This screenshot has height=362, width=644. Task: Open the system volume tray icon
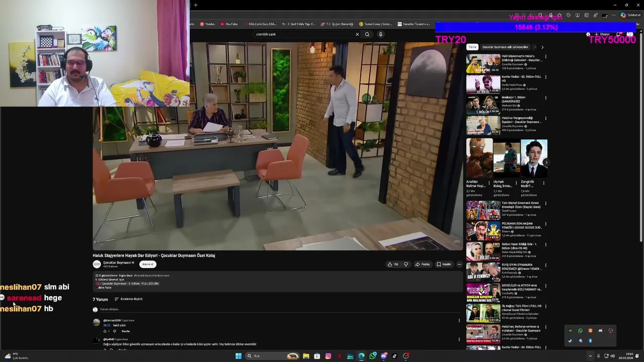coord(612,356)
